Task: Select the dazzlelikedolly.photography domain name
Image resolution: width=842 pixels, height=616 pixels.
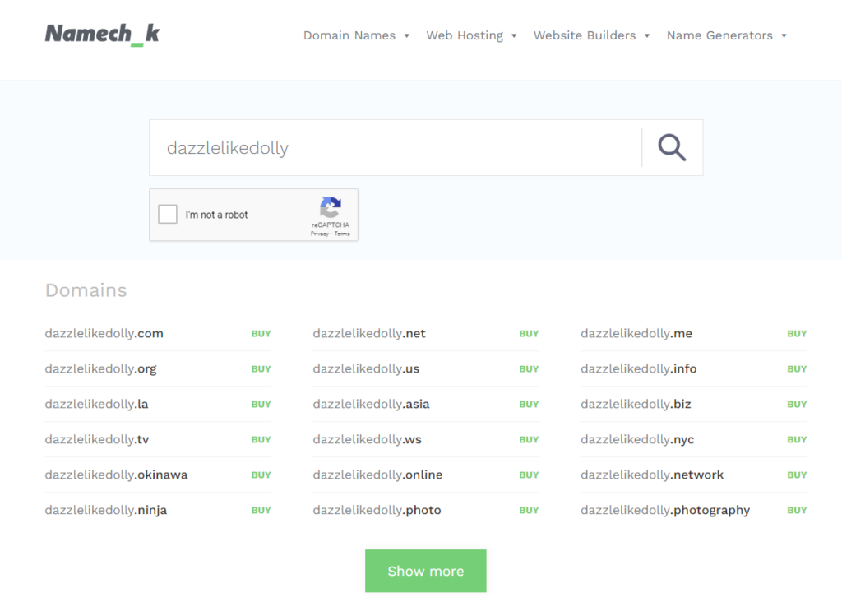Action: (665, 511)
